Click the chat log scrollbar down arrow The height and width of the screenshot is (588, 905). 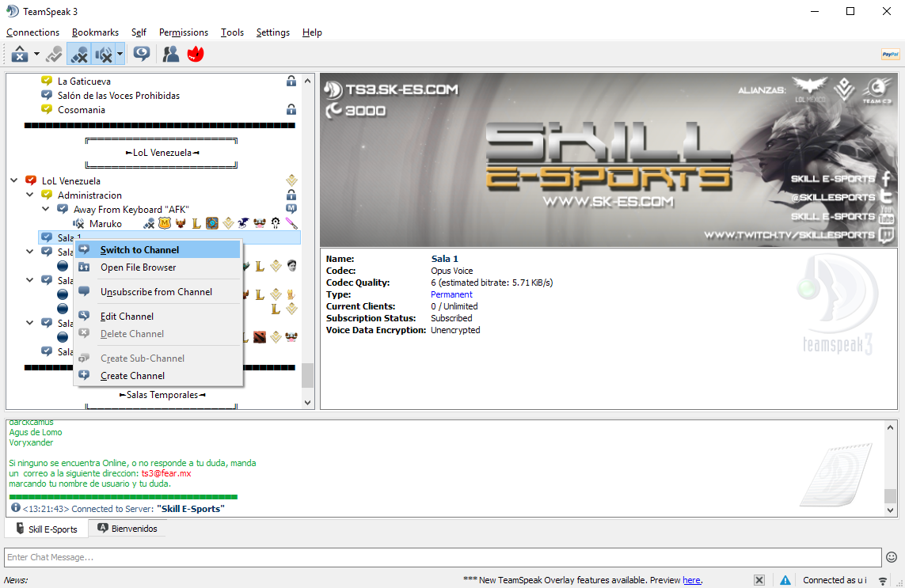(890, 510)
